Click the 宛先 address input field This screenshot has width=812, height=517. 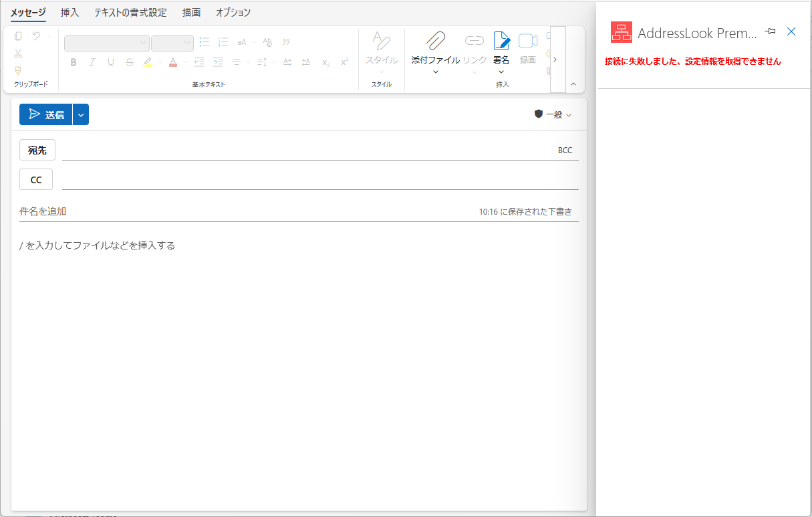pos(307,150)
